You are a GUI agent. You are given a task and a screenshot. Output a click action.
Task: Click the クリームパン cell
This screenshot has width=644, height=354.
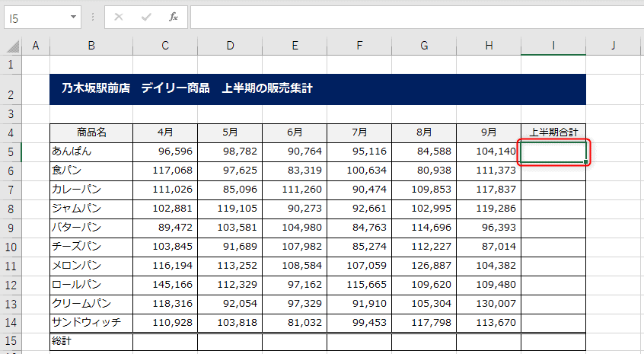(91, 305)
